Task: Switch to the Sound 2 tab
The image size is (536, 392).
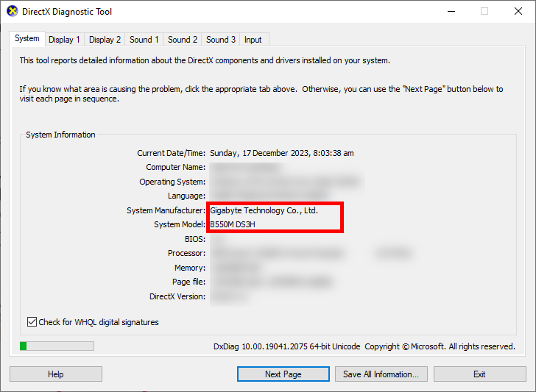Action: coord(183,40)
